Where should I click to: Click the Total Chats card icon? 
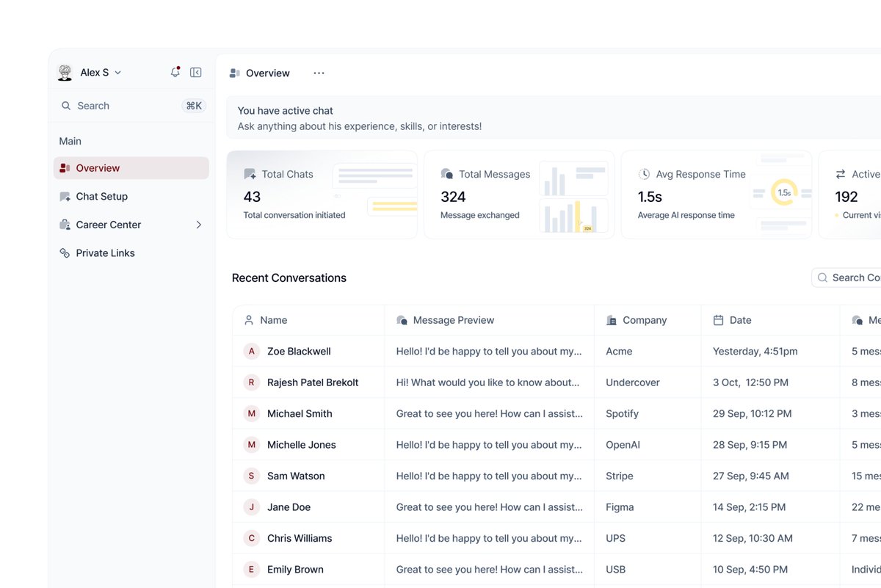250,174
